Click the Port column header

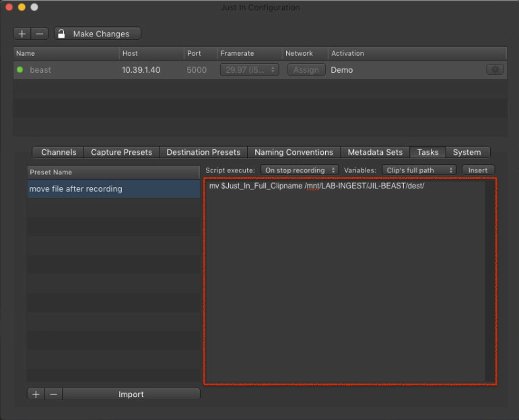(x=200, y=53)
